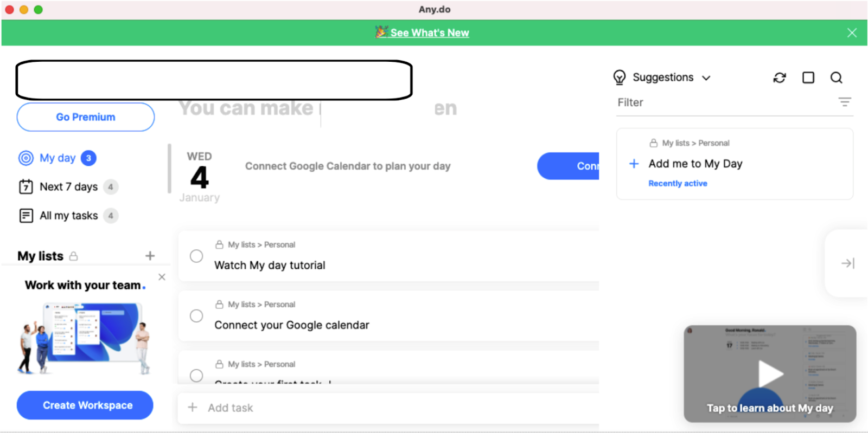Click the Next 7 days calendar icon
Image resolution: width=868 pixels, height=433 pixels.
tap(26, 187)
